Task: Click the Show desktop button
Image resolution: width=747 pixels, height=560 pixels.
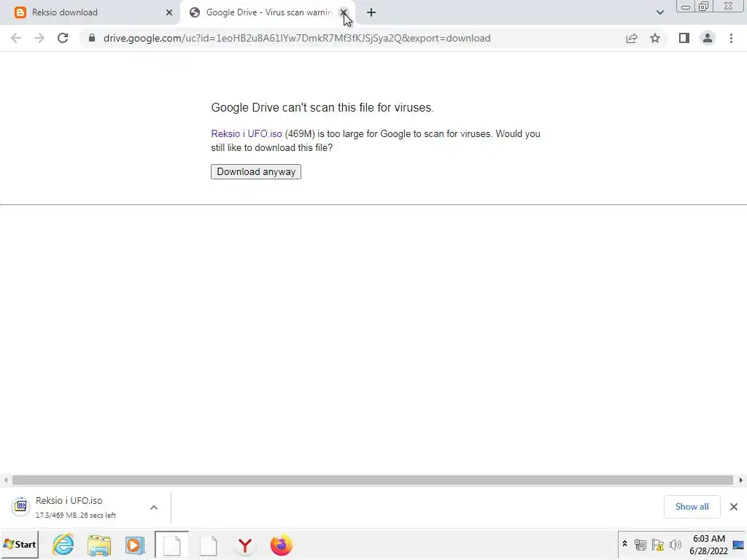Action: [x=739, y=545]
